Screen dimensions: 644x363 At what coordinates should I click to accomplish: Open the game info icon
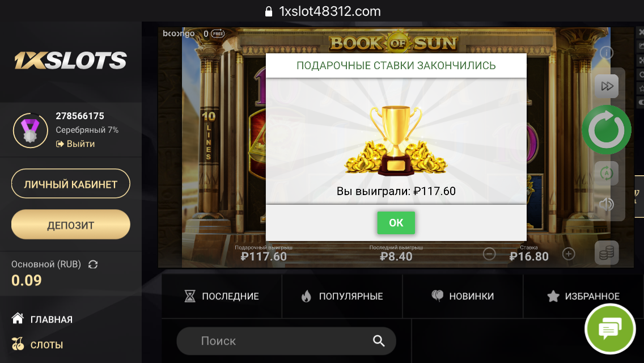[x=606, y=53]
